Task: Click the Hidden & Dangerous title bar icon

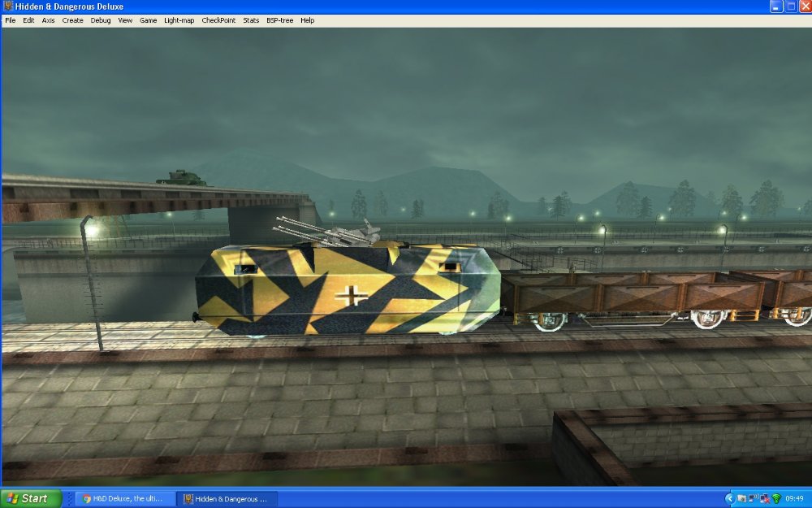Action: click(8, 7)
